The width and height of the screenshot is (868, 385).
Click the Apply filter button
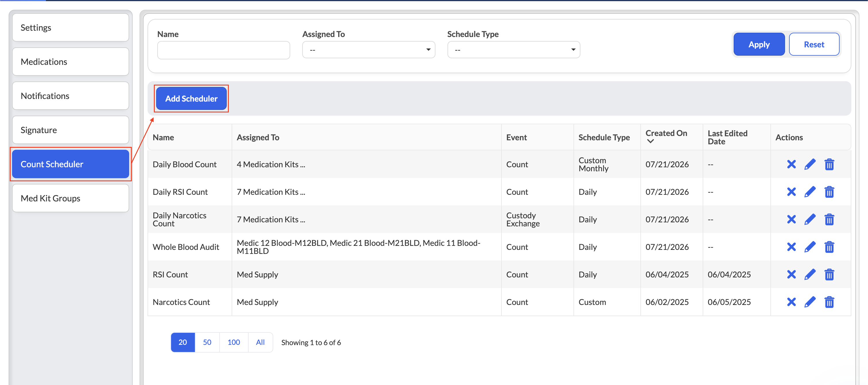coord(759,44)
